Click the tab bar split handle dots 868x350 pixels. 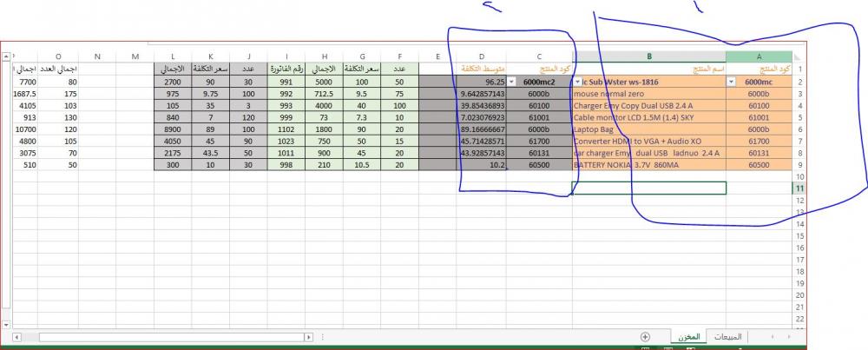tap(323, 337)
